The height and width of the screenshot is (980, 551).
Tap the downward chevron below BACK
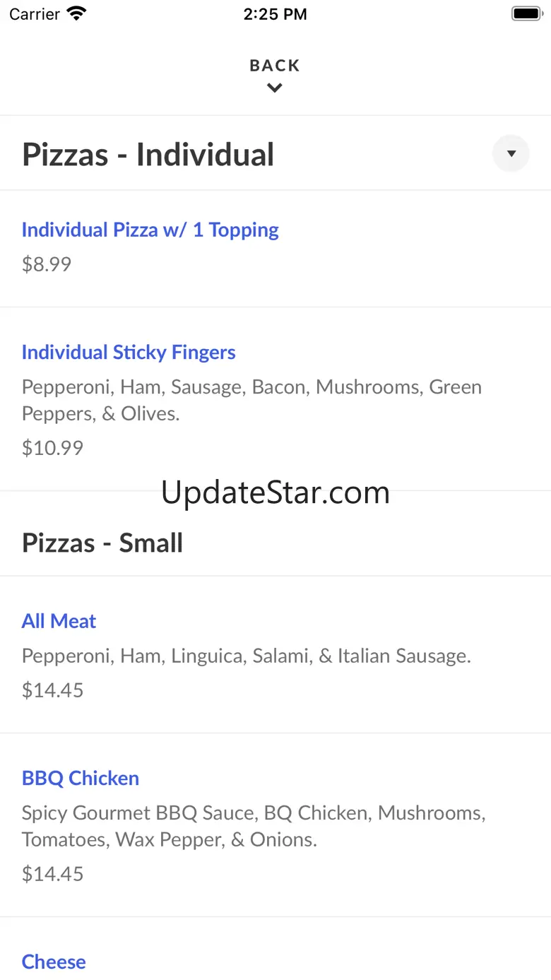coord(275,88)
